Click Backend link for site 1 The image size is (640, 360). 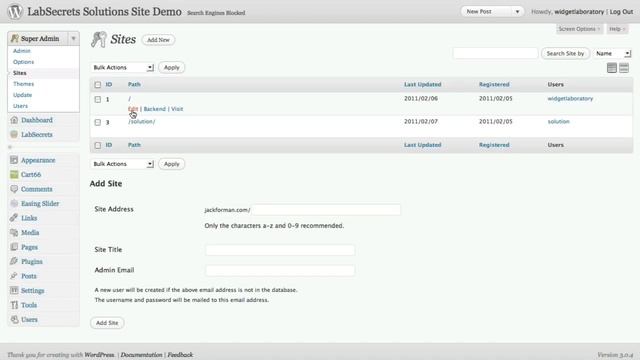pos(154,109)
